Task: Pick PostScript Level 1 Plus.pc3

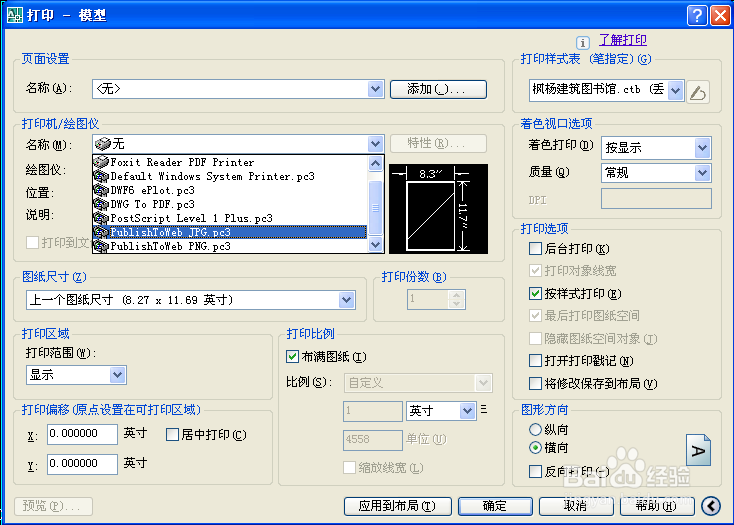Action: point(229,219)
